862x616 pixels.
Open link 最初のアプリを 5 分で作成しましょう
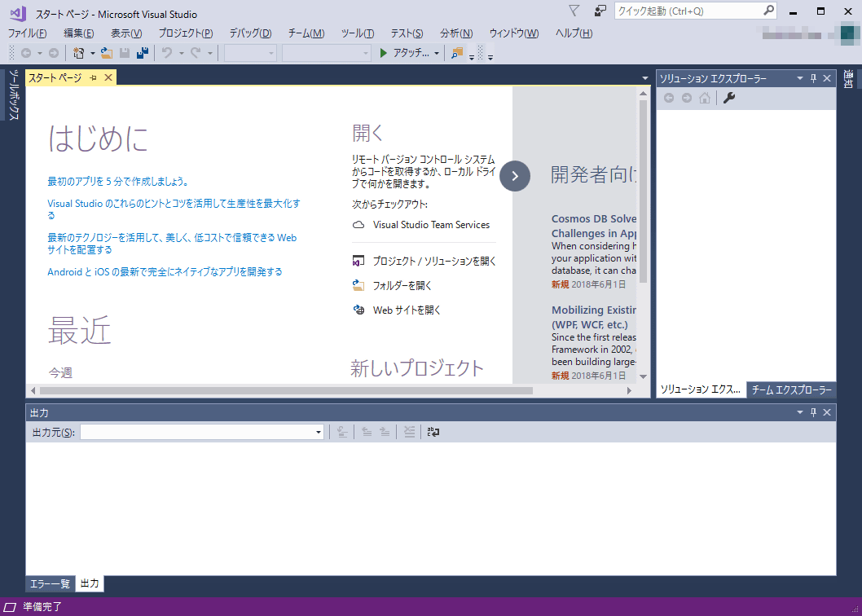coord(118,182)
